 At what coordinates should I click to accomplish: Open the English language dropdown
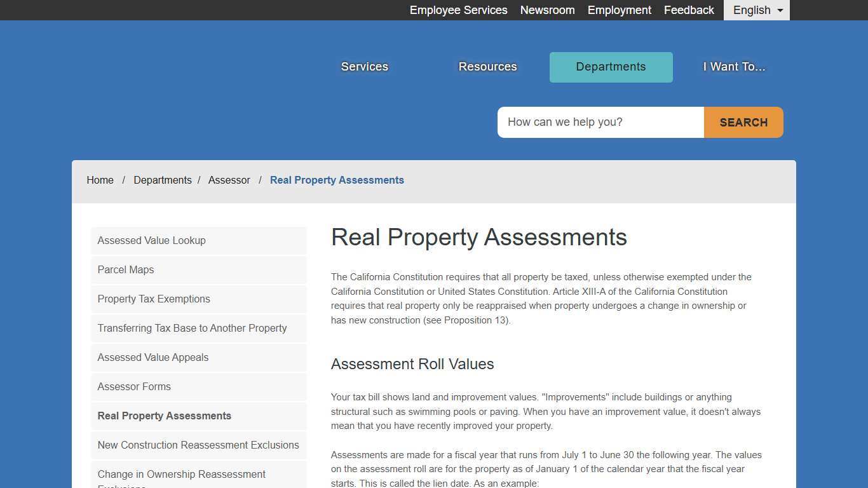[x=756, y=10]
